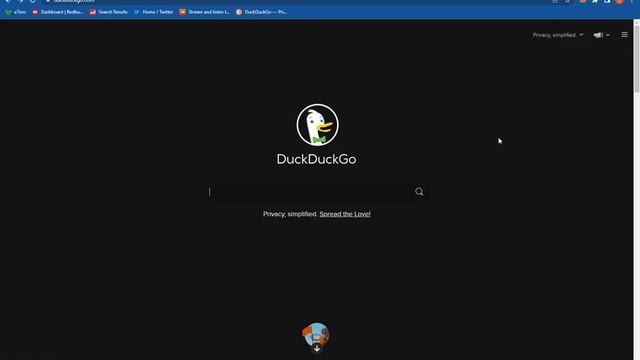
Task: Click the magnifier search icon
Action: [419, 191]
